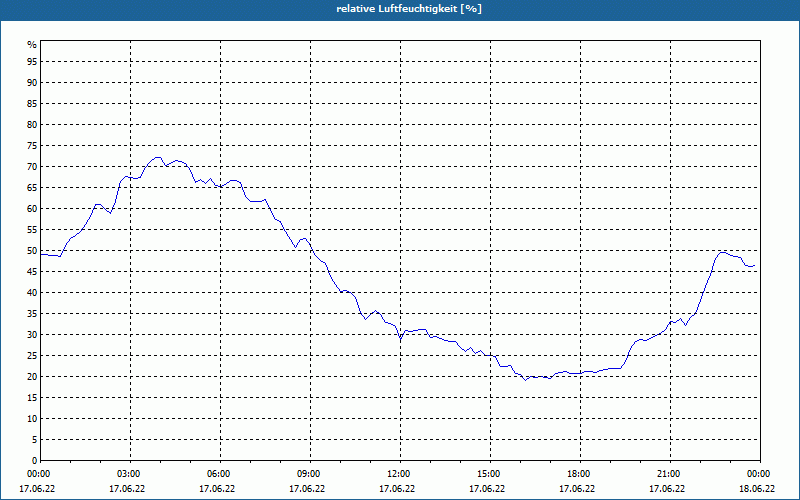This screenshot has height=500, width=800.
Task: Click the chart title 'relative Luftfeuchtigkeit [%]'
Action: click(409, 9)
